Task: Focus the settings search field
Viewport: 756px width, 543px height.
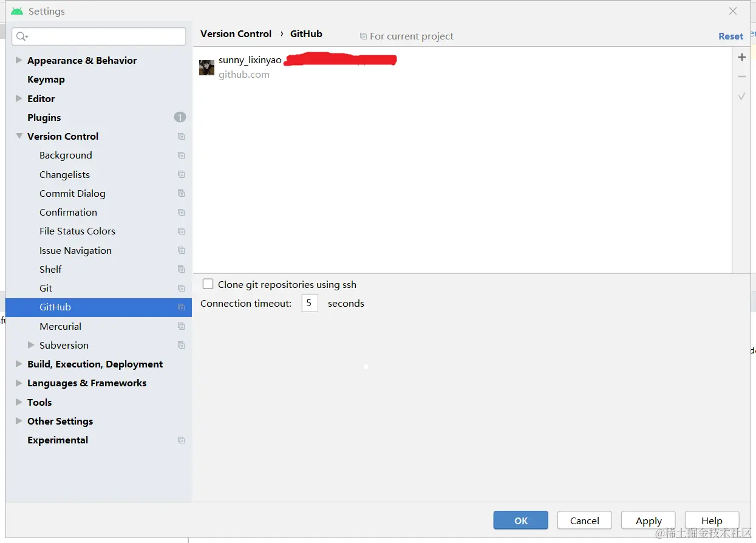Action: (x=99, y=36)
